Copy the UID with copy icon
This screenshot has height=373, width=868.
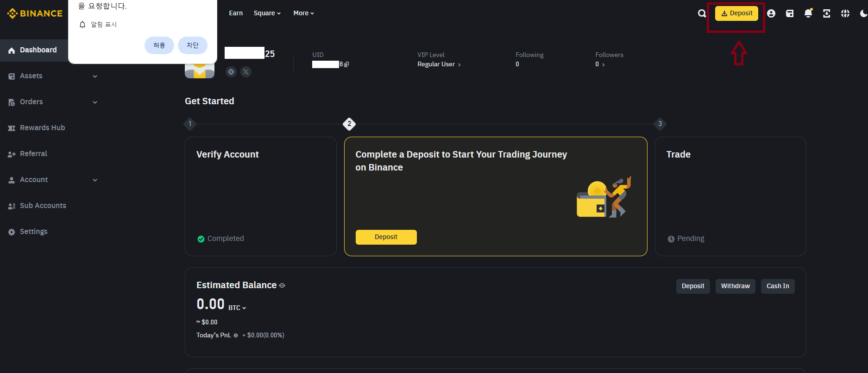coord(346,64)
